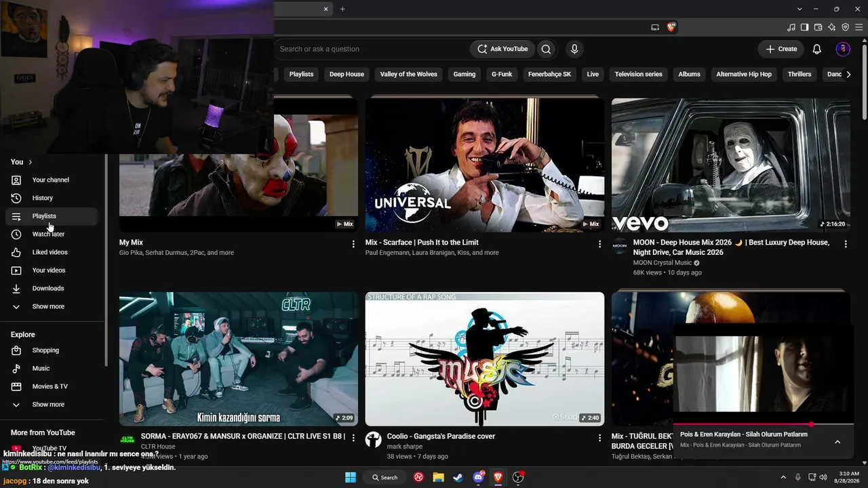
Task: Open the Downloads arrow icon
Action: tap(16, 288)
